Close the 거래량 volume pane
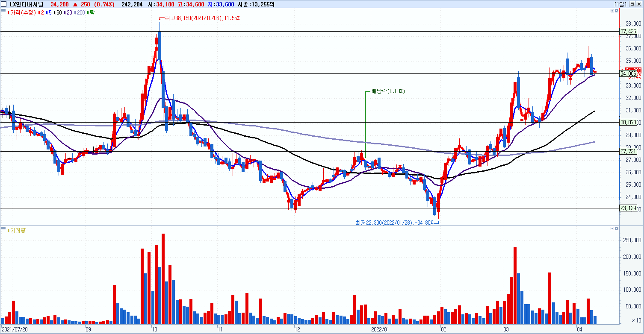The width and height of the screenshot is (644, 334). (x=617, y=229)
